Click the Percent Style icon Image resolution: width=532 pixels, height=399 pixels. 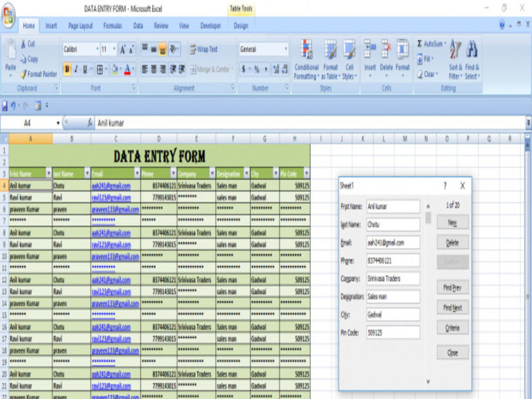pos(257,70)
